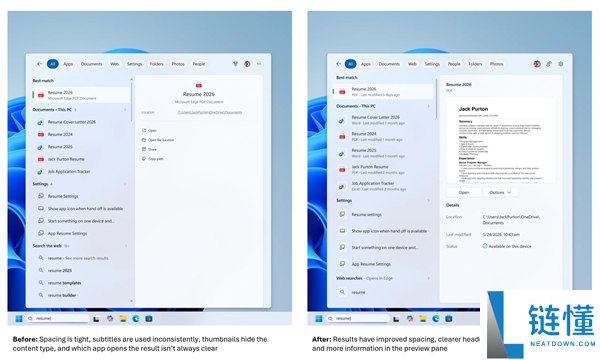Click the back arrow in the After search panel

pos(338,64)
